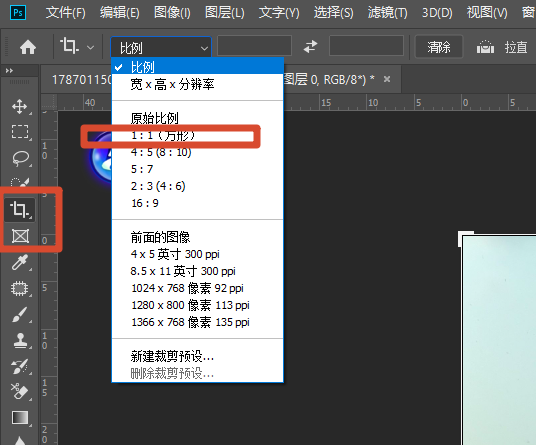Image resolution: width=536 pixels, height=445 pixels.
Task: Open the 编辑(E) menu
Action: [120, 13]
